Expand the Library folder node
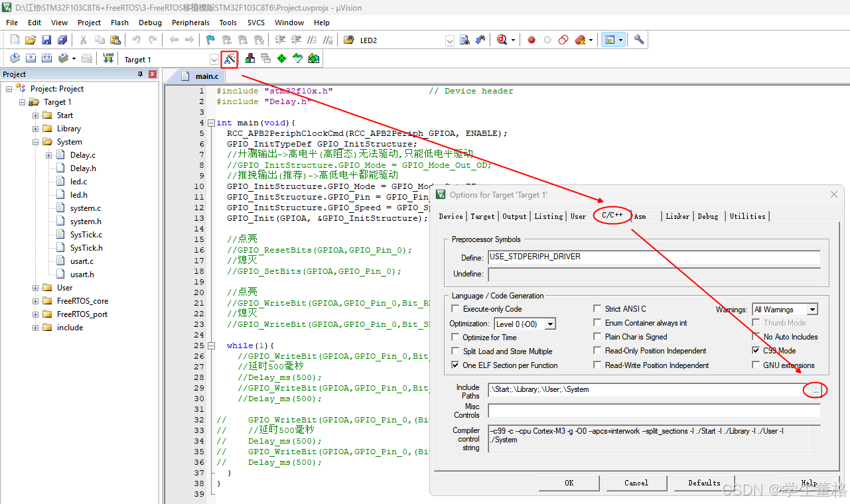Viewport: 850px width, 504px height. coord(35,129)
